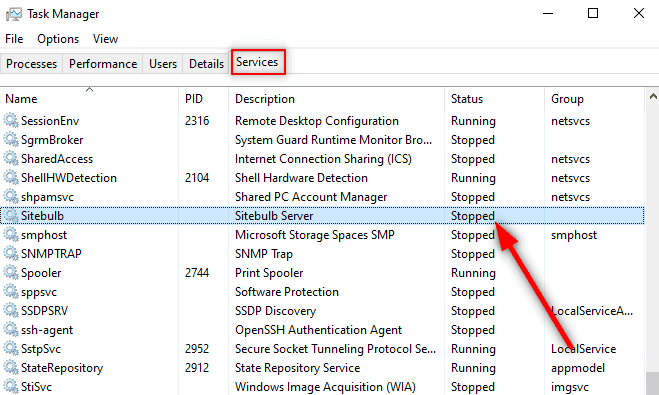
Task: Sort services by the Name column header
Action: coord(89,99)
